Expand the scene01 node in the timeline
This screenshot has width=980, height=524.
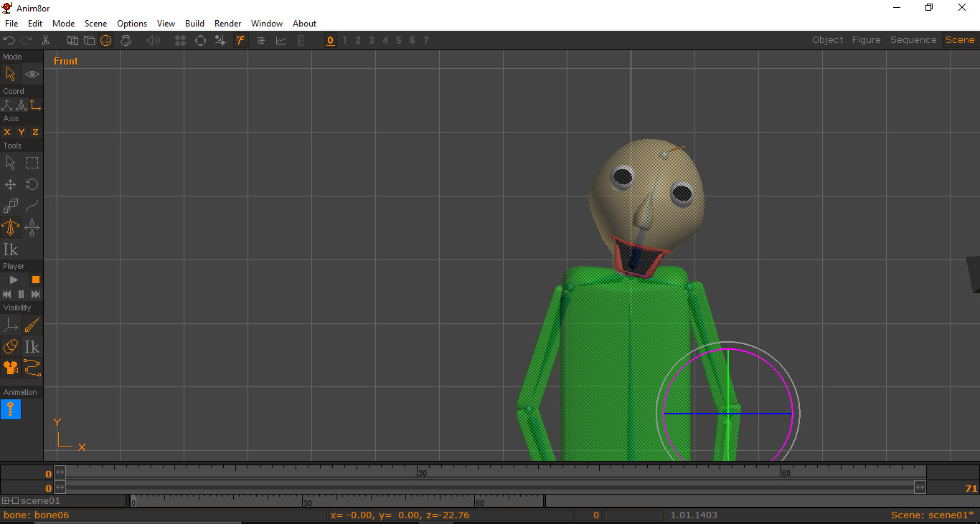pyautogui.click(x=6, y=501)
